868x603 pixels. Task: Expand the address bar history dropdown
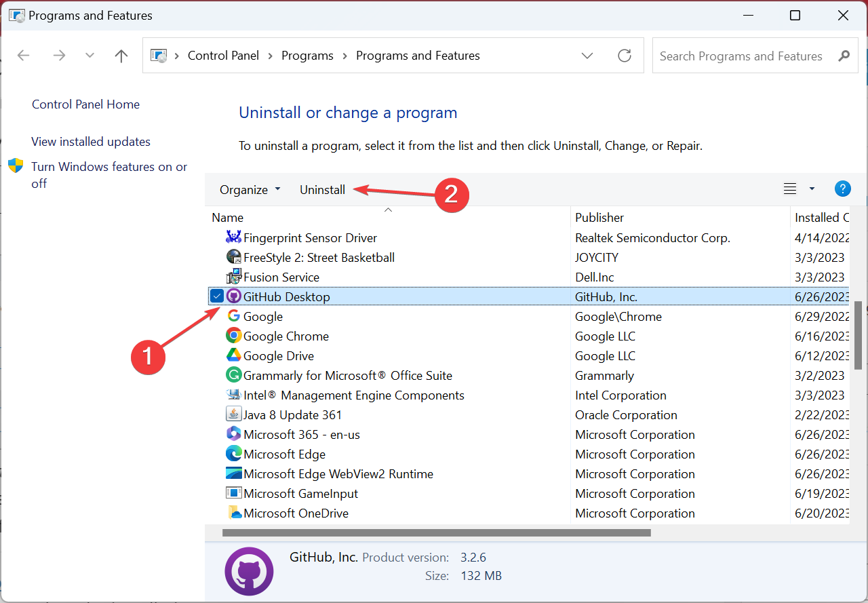587,56
